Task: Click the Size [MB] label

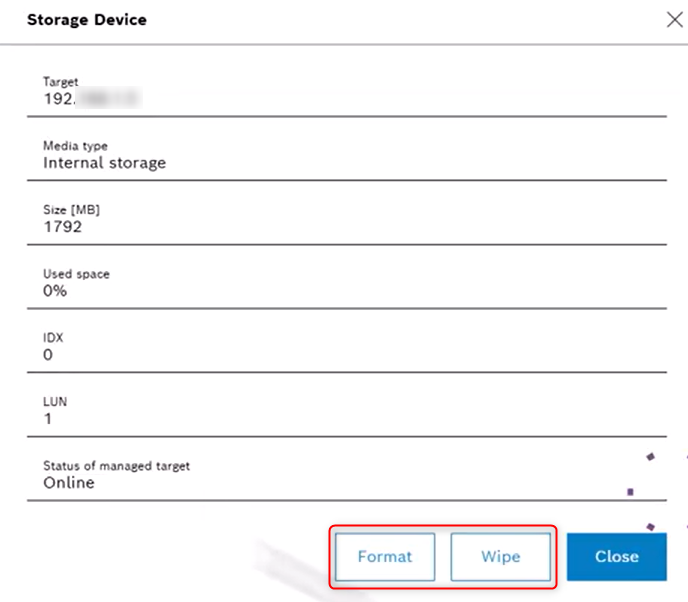Action: pyautogui.click(x=71, y=210)
